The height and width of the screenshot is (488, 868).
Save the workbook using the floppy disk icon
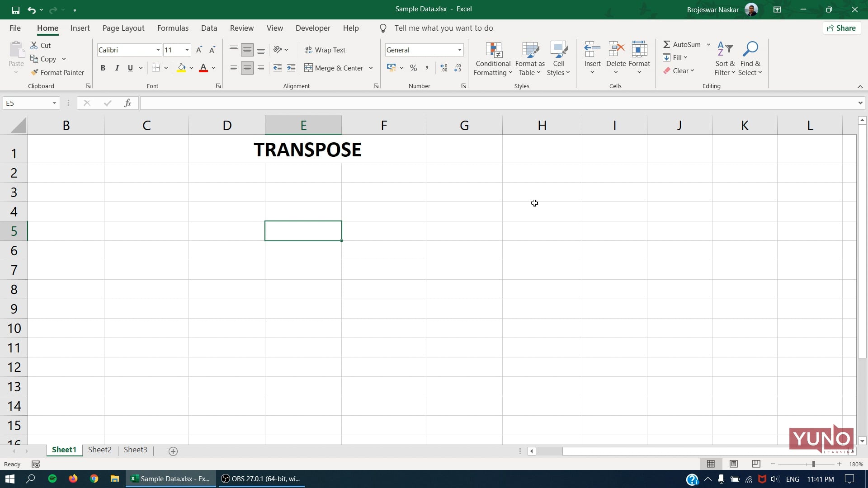[16, 10]
